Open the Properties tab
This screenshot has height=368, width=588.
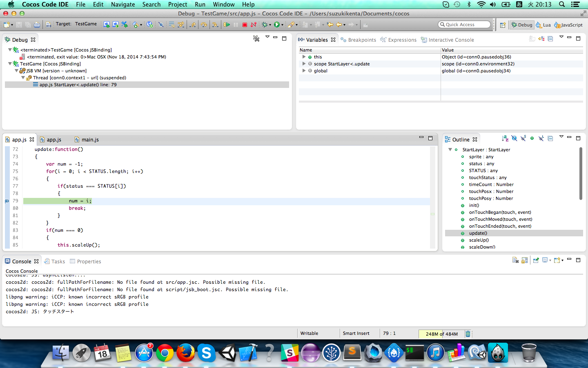point(85,261)
